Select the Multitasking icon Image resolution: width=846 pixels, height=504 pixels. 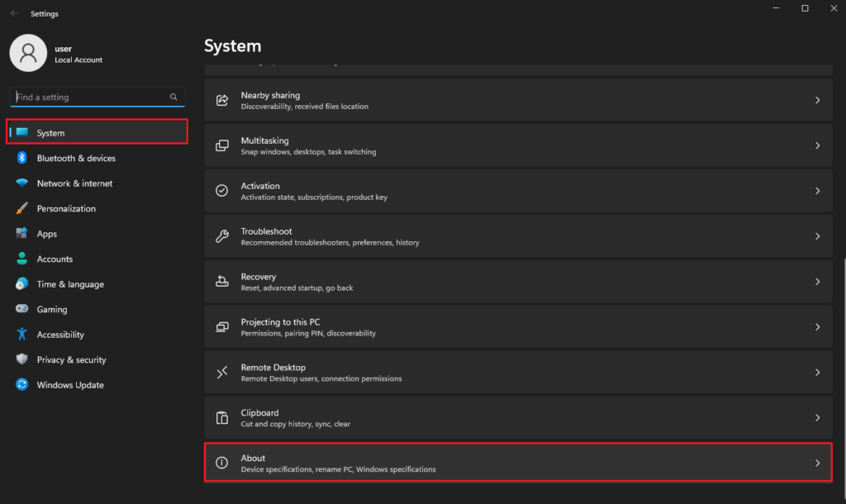coord(221,145)
